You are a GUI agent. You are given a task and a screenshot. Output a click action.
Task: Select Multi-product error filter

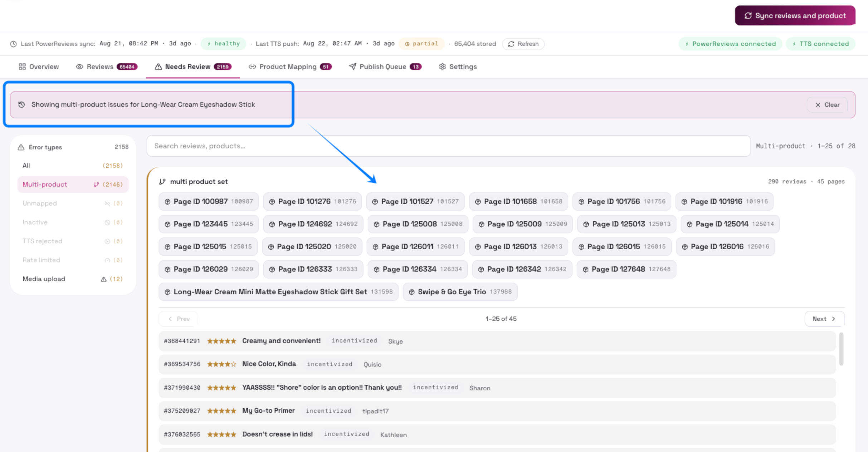73,185
